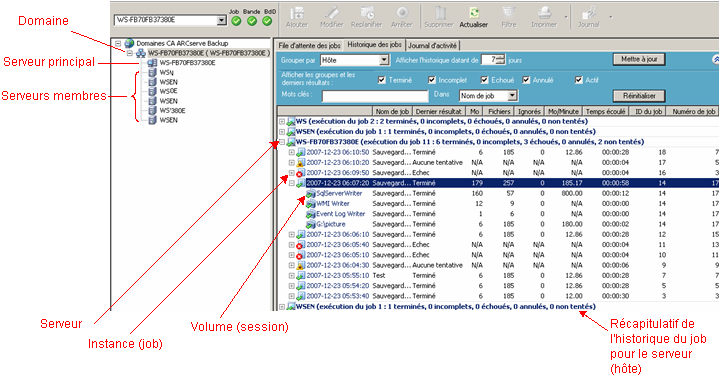Screen dimensions: 720x386
Task: Click the Imprimer printer toolbar icon
Action: tap(544, 13)
